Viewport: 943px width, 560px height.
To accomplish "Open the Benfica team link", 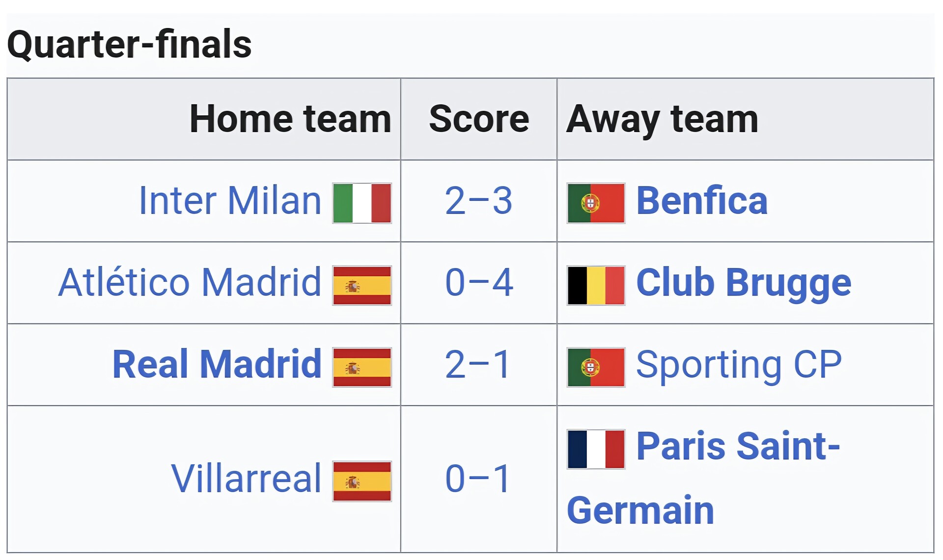I will click(x=702, y=201).
